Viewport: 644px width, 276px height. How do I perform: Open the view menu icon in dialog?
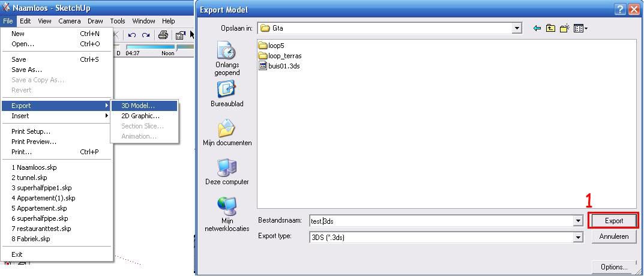pyautogui.click(x=580, y=28)
